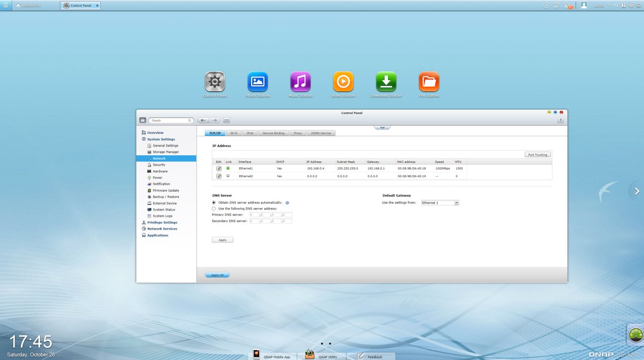
Task: Go back in Control Panel navigation
Action: point(203,120)
